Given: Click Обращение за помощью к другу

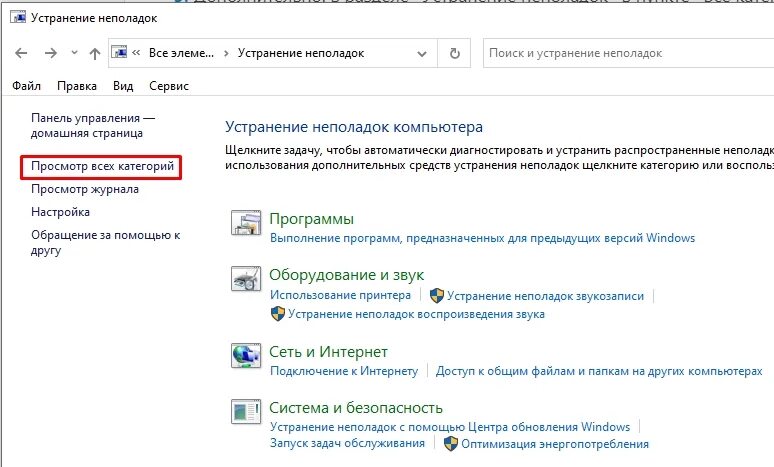Looking at the screenshot, I should click(x=105, y=242).
